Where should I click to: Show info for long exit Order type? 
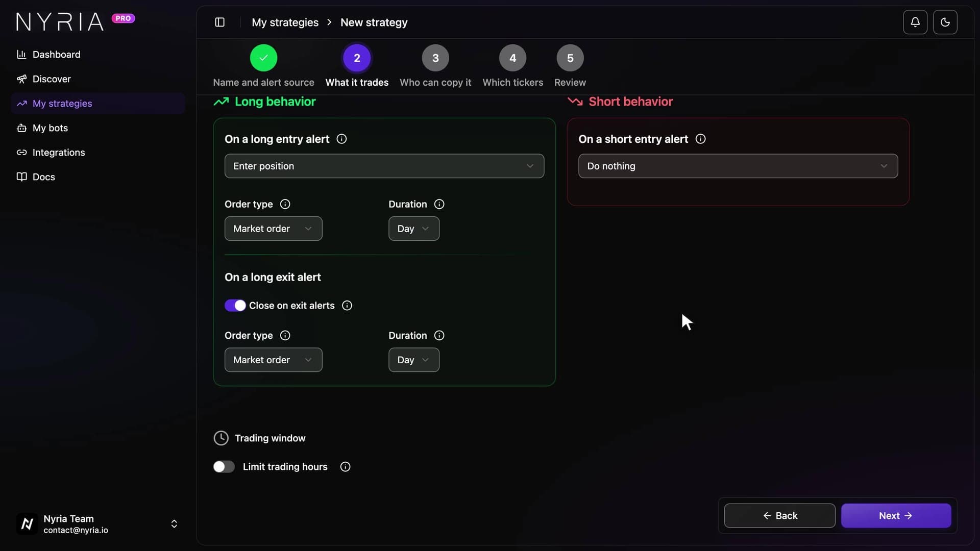285,335
